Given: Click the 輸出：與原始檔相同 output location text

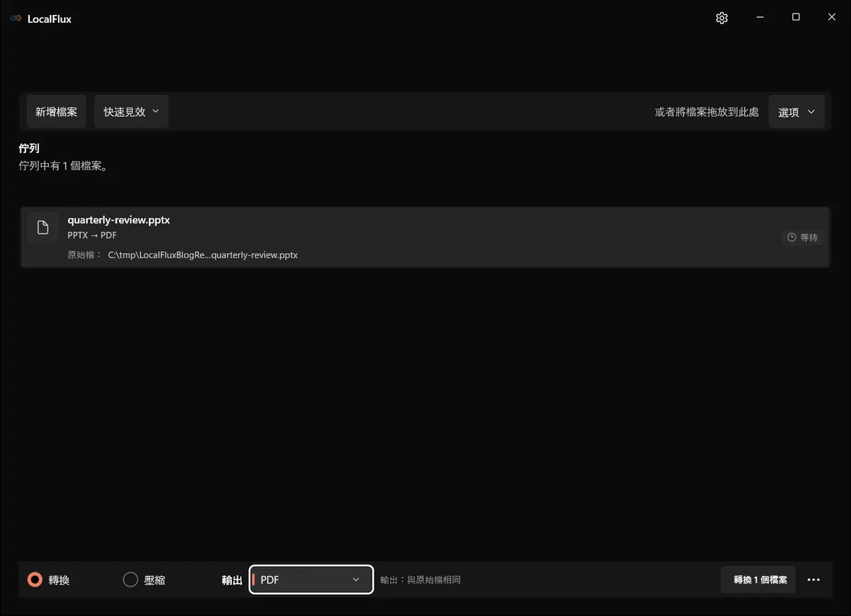Looking at the screenshot, I should [x=421, y=580].
